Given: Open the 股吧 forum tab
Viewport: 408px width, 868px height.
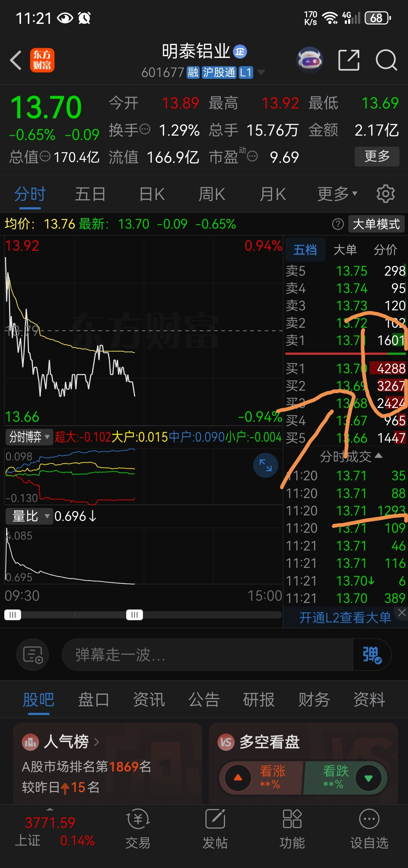Looking at the screenshot, I should [x=39, y=700].
